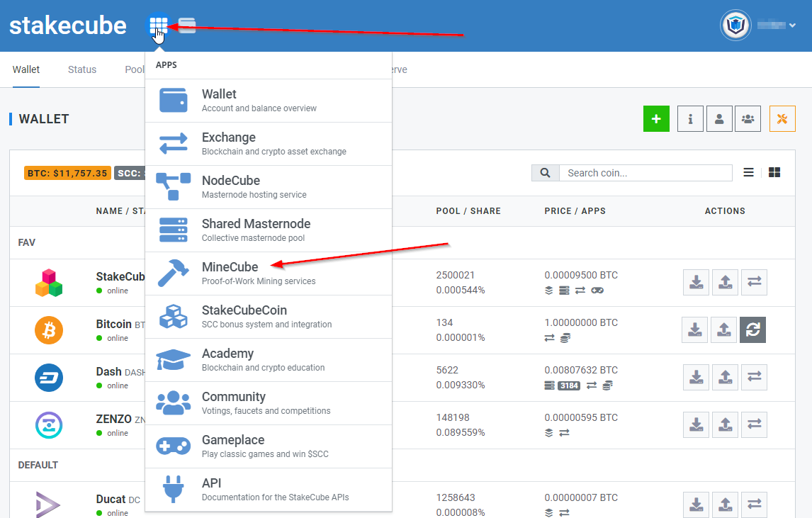Image resolution: width=812 pixels, height=518 pixels.
Task: Click the PRICE / APPS column header
Action: 575,211
